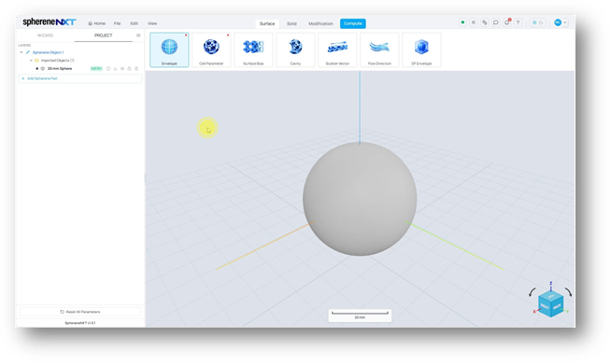Image resolution: width=611 pixels, height=364 pixels.
Task: Click the download icon on 20 mm Sphere row
Action: tap(115, 68)
